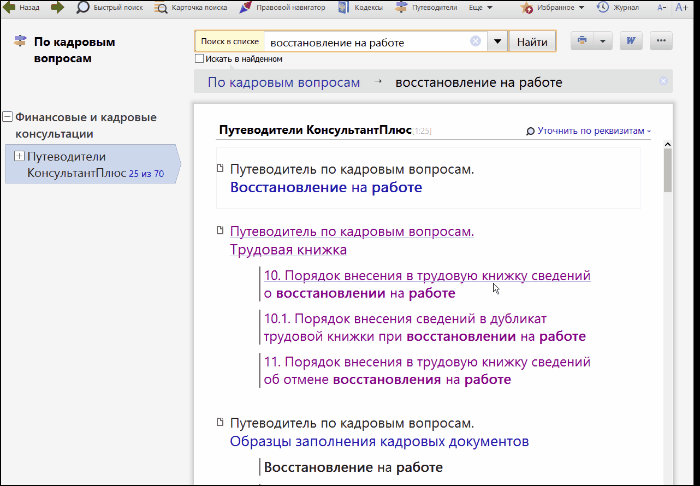Export to Word with W icon
The width and height of the screenshot is (700, 486).
click(x=631, y=41)
